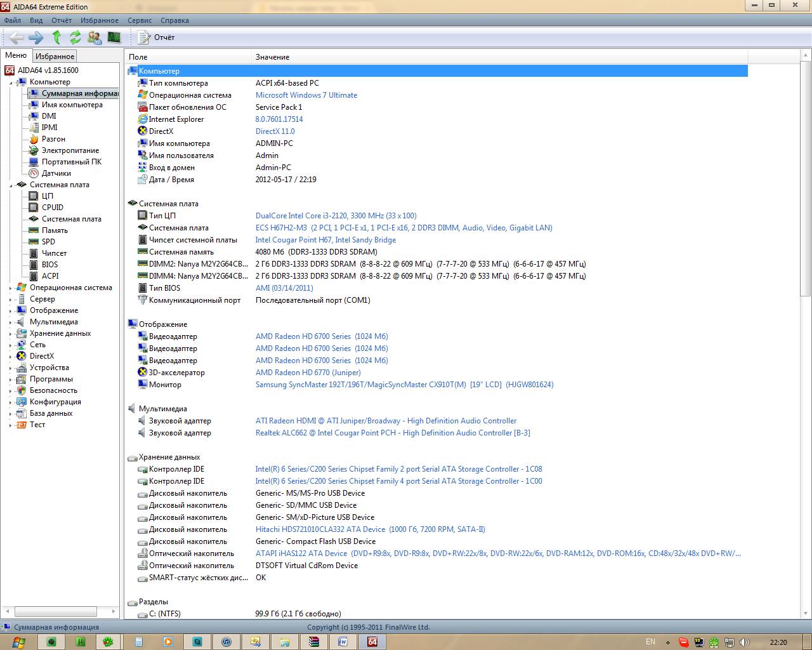Click the ACPI tree icon
This screenshot has width=812, height=650.
tap(34, 276)
